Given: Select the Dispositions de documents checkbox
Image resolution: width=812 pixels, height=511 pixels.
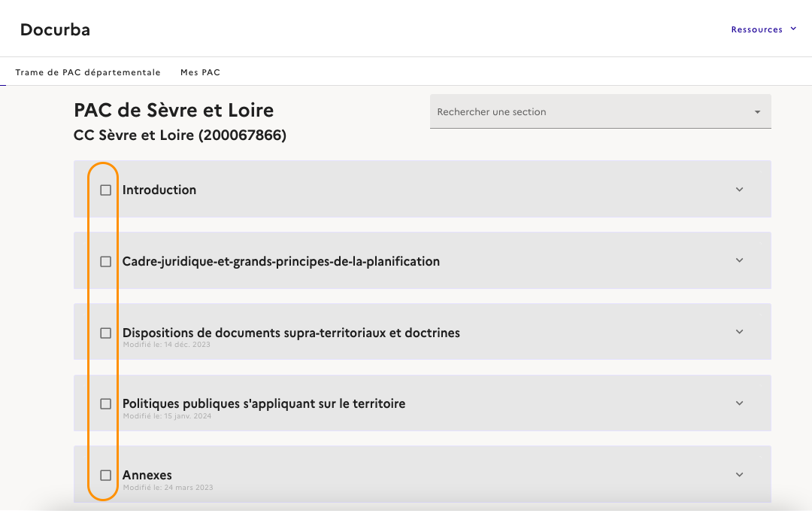Looking at the screenshot, I should [106, 333].
